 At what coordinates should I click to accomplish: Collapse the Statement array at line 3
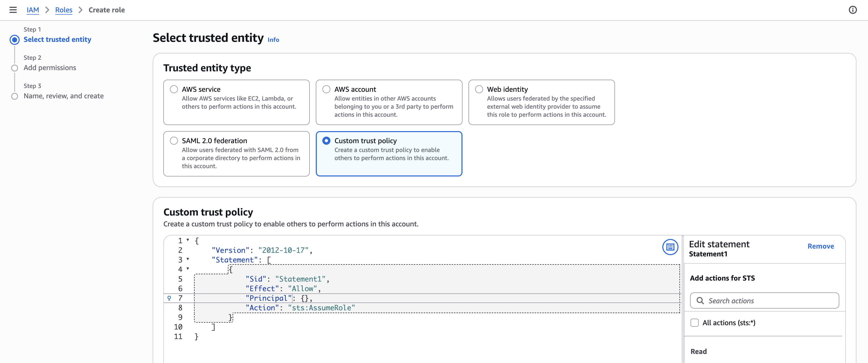[x=187, y=259]
